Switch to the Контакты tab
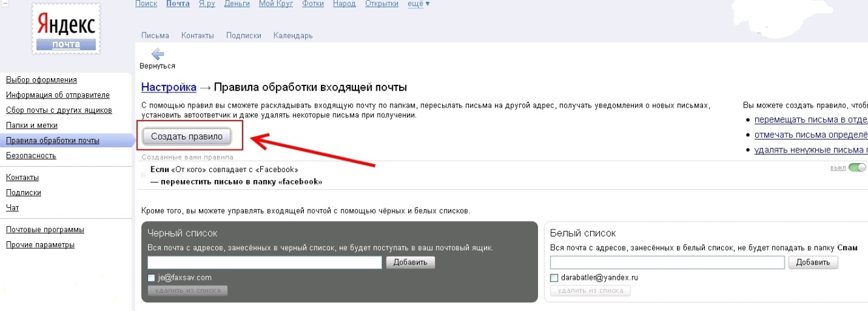Image resolution: width=868 pixels, height=311 pixels. 198,35
